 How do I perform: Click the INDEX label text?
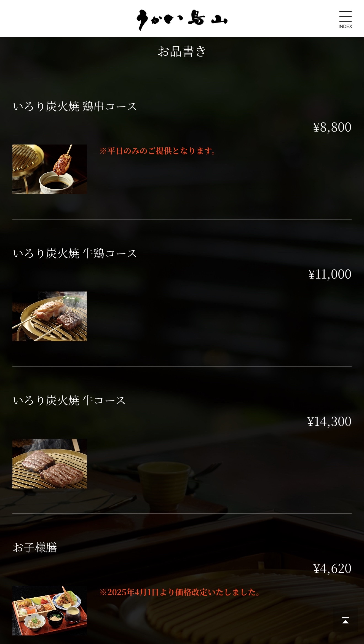point(345,26)
